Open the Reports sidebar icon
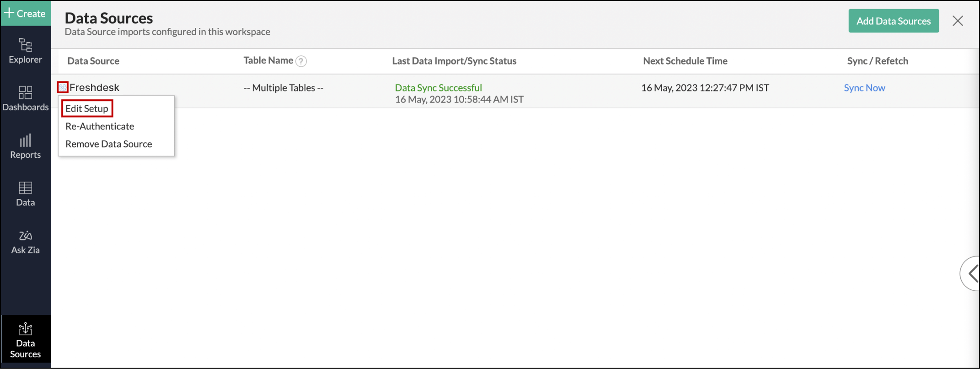 click(x=25, y=146)
